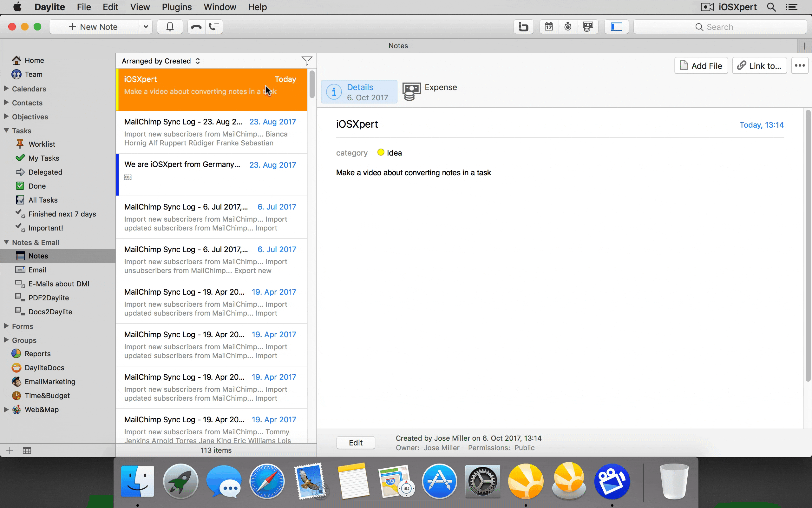Click the hang-up phone icon in toolbar
This screenshot has width=812, height=508.
tap(196, 27)
